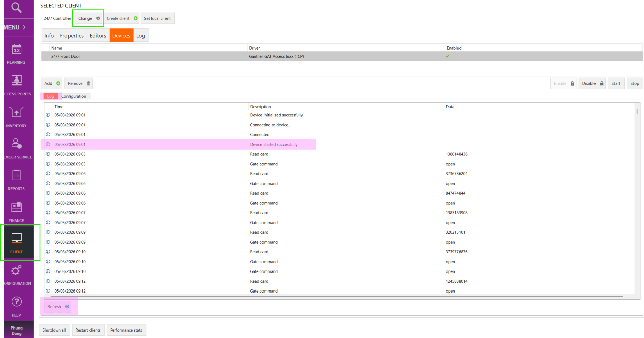Image resolution: width=644 pixels, height=338 pixels.
Task: Toggle Enabled checkmark for 24/7 Front Door
Action: click(x=447, y=56)
